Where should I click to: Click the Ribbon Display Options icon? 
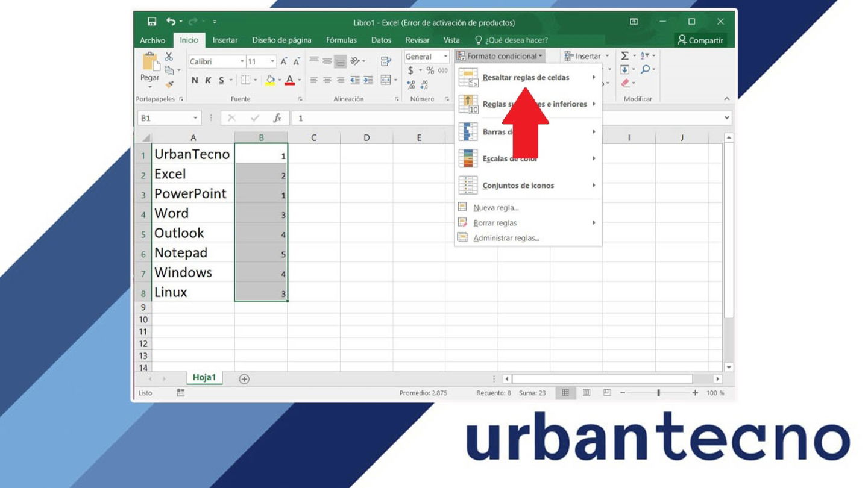click(x=634, y=22)
